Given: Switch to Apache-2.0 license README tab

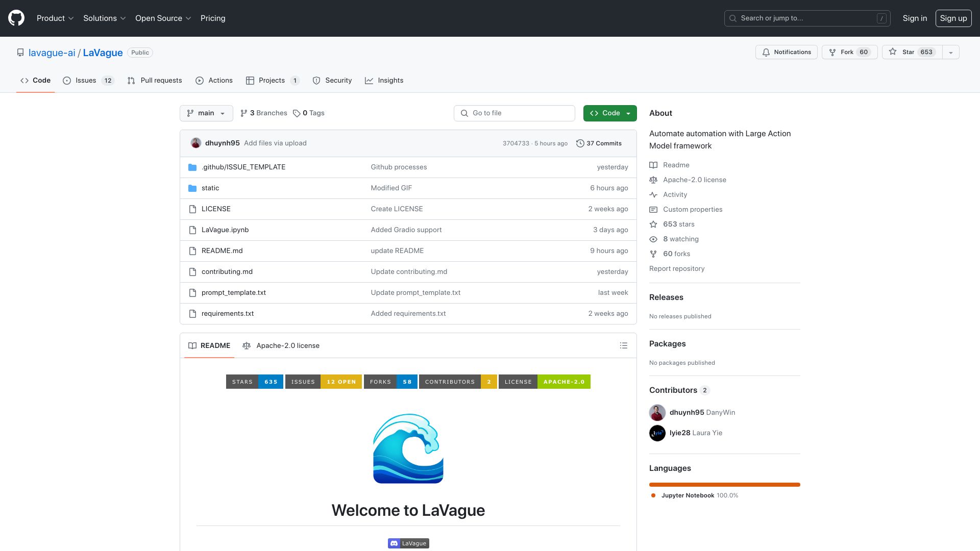Looking at the screenshot, I should [x=281, y=346].
